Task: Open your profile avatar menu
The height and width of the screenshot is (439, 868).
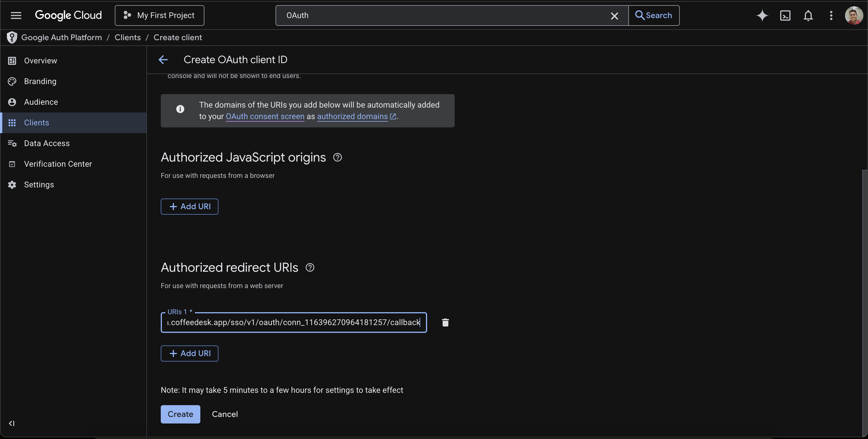Action: point(854,15)
